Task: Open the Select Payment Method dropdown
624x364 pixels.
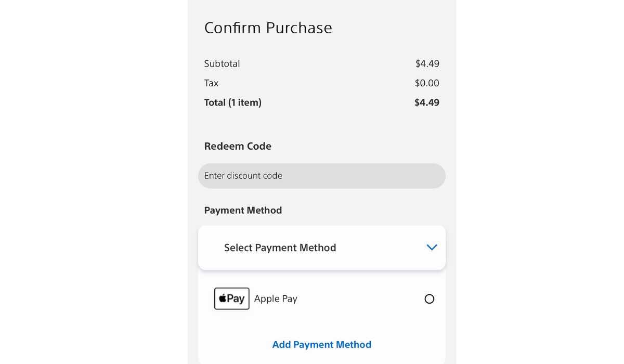Action: click(x=321, y=248)
